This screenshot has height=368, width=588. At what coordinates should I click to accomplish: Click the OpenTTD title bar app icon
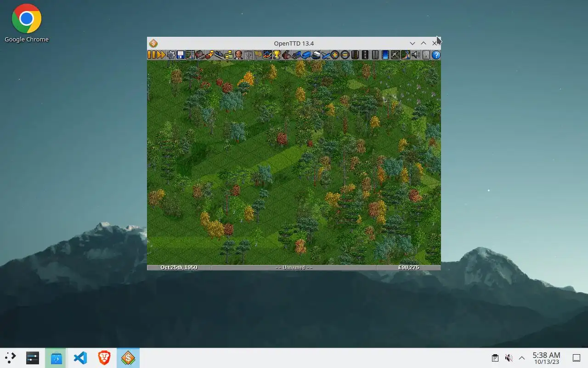tap(153, 43)
